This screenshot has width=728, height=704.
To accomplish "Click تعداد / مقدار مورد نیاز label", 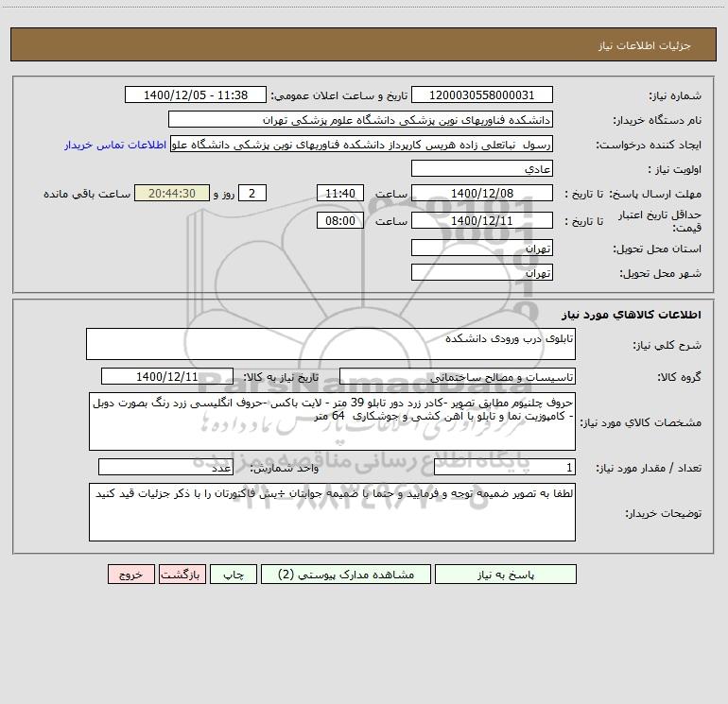I will pos(649,468).
